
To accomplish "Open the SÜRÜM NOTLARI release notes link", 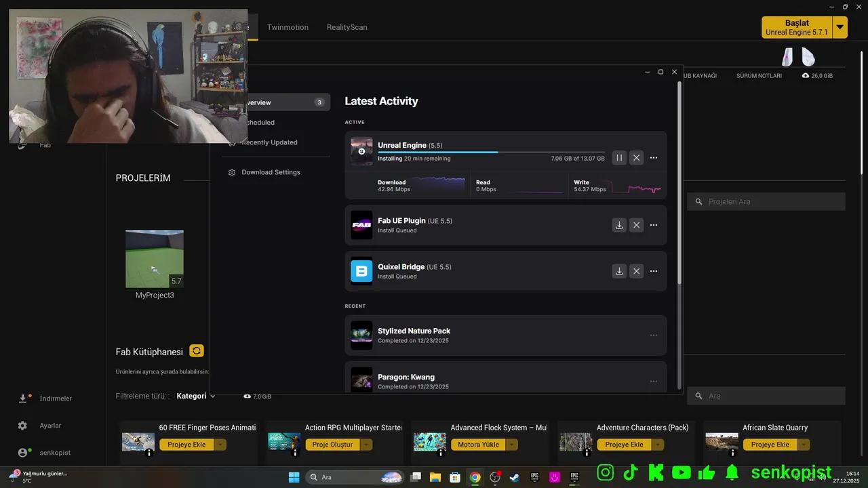I will tap(759, 76).
